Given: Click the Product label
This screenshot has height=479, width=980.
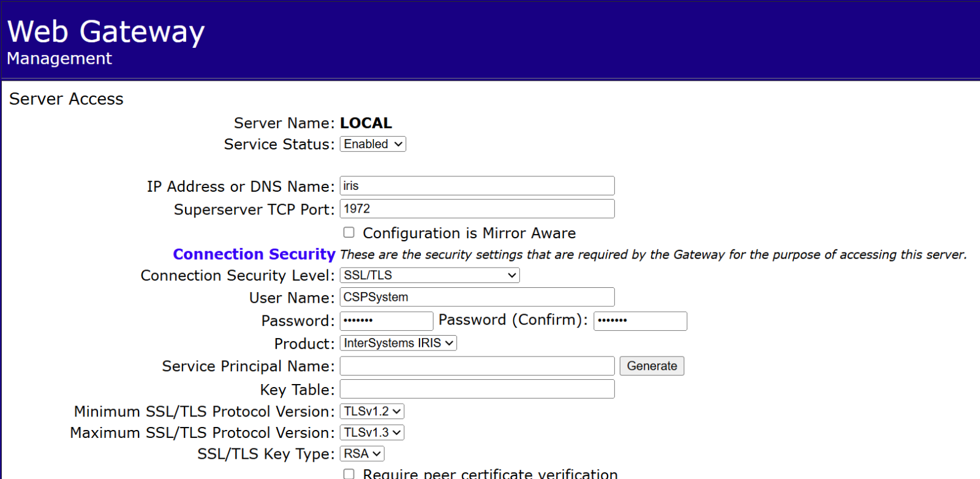Looking at the screenshot, I should pyautogui.click(x=304, y=344).
